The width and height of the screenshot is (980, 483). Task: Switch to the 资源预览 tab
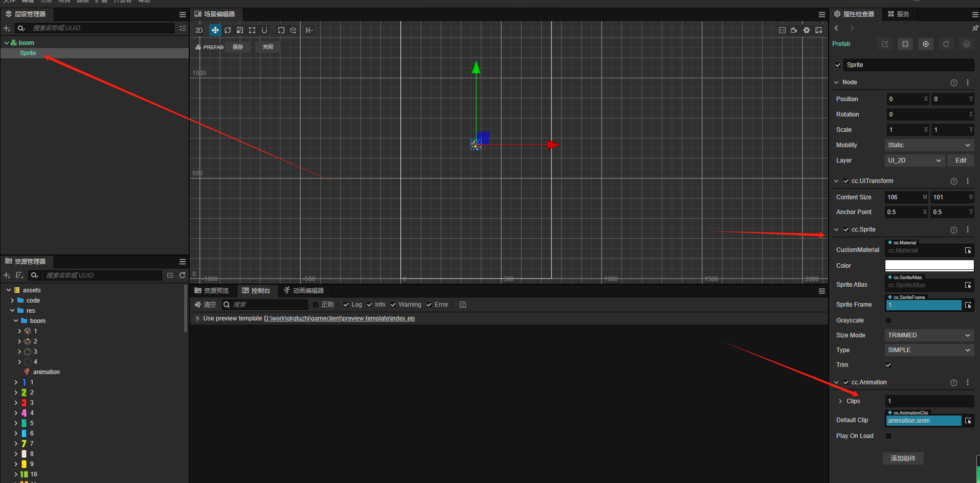click(212, 291)
